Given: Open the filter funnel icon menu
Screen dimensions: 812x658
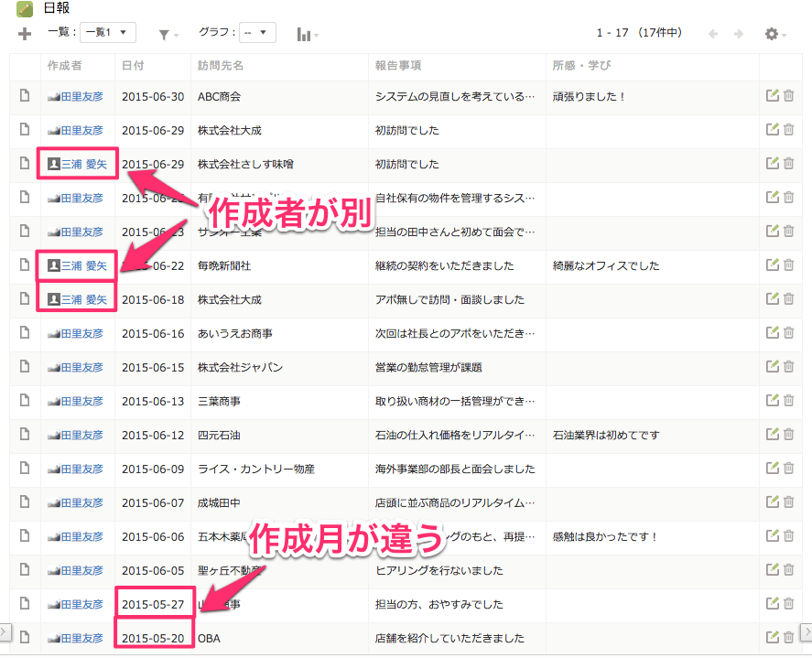Looking at the screenshot, I should click(x=167, y=34).
